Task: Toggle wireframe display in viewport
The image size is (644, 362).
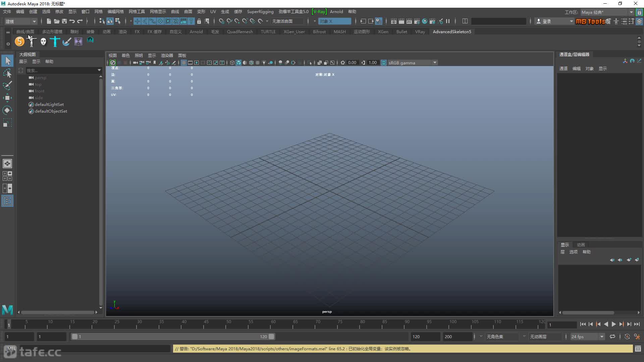Action: click(232, 63)
